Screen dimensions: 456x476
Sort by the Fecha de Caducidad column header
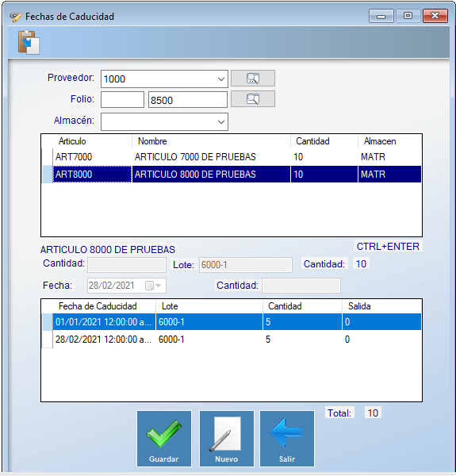point(98,306)
